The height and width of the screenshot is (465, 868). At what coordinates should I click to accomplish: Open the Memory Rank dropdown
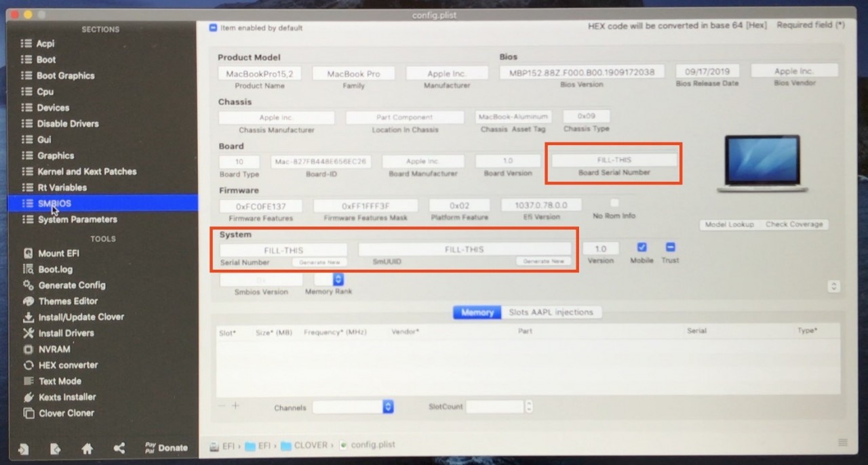330,279
